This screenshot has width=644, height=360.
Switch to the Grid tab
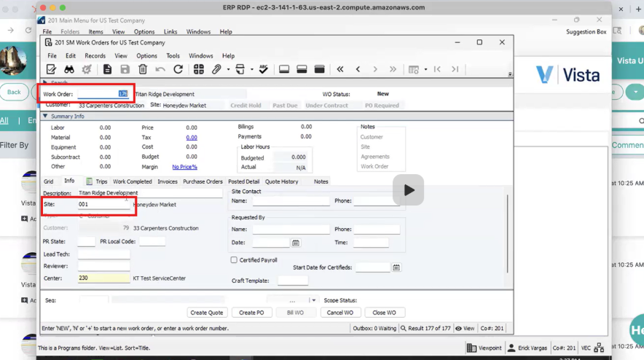pos(49,181)
